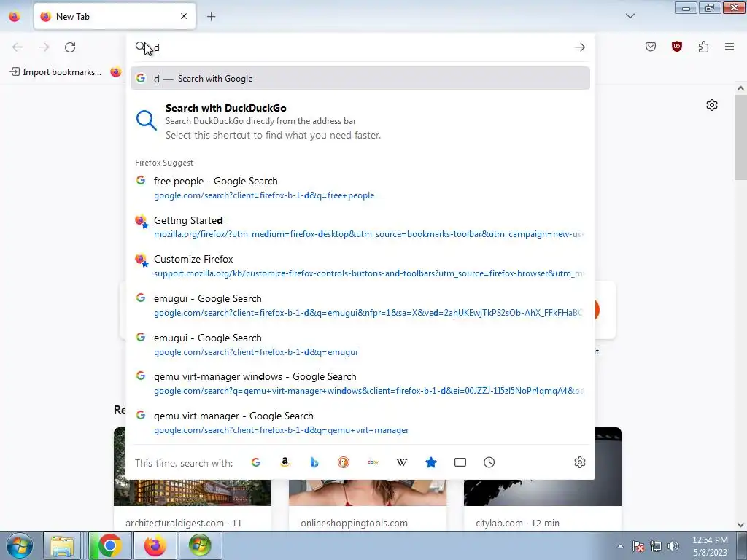Open qemu virt-manager windows search suggestion
Viewport: 747px width, 560px height.
point(360,384)
